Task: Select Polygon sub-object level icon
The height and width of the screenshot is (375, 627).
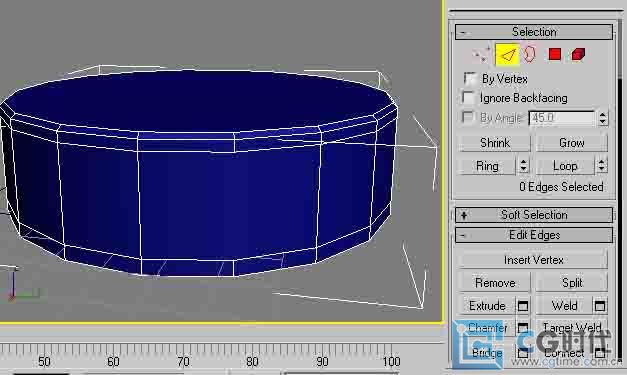Action: click(x=555, y=54)
